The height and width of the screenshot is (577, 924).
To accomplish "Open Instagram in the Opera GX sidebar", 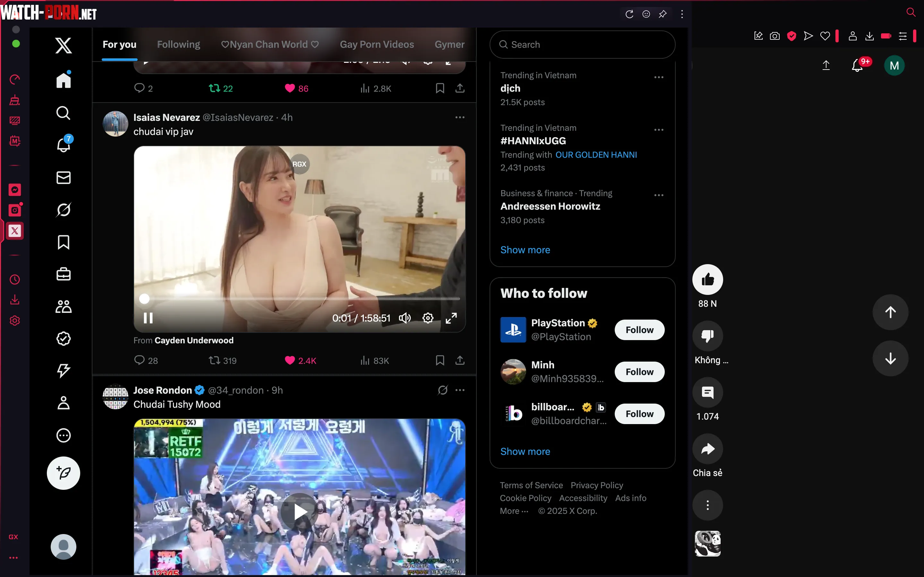I will click(x=15, y=210).
